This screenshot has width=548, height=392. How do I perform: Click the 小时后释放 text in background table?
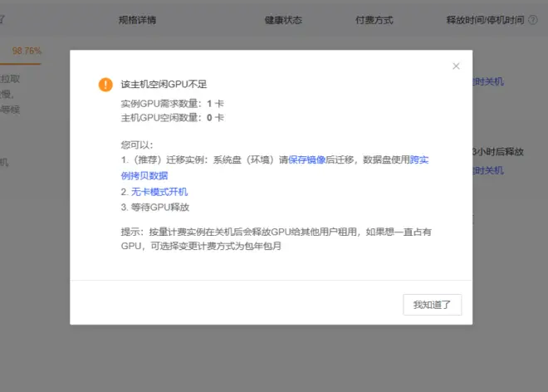point(498,152)
